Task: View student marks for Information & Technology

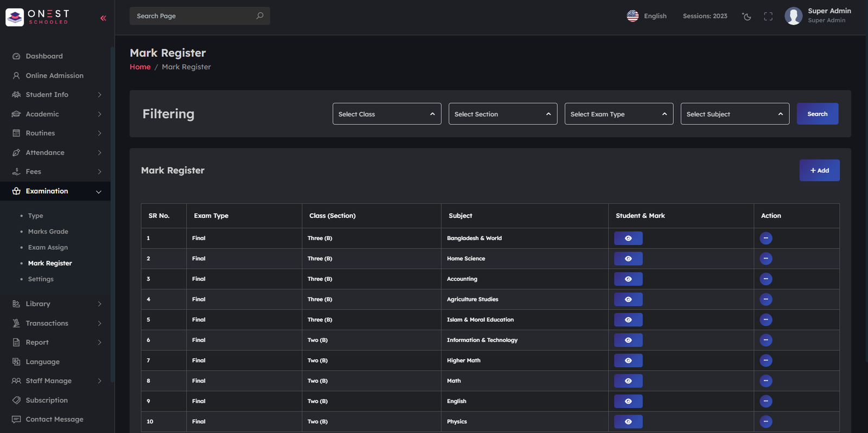Action: [628, 340]
